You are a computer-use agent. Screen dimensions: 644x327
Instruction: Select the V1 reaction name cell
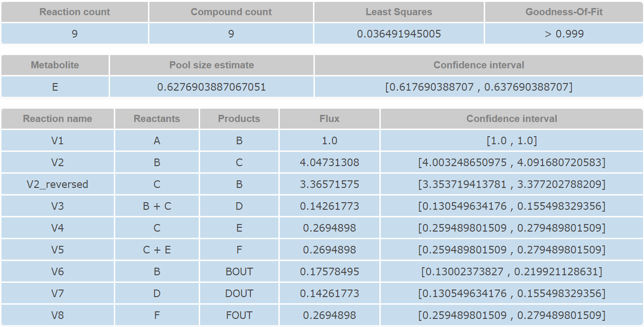(x=57, y=140)
